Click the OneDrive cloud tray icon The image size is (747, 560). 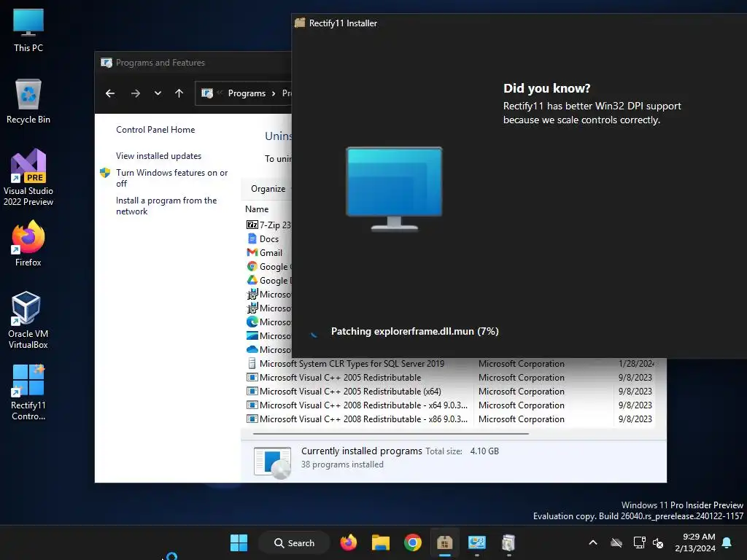[616, 542]
